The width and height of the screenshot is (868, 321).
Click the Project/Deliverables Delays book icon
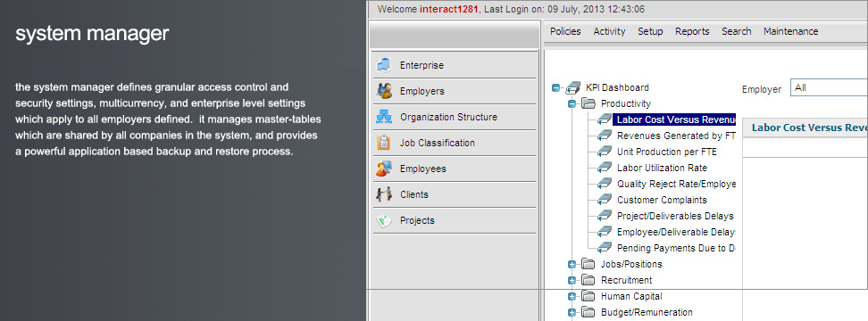pyautogui.click(x=605, y=216)
